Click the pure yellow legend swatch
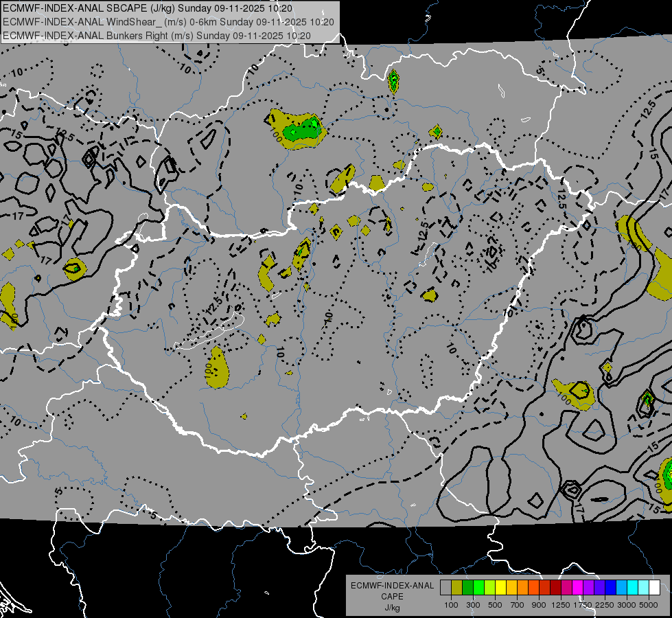Image resolution: width=672 pixels, height=618 pixels. click(x=500, y=587)
